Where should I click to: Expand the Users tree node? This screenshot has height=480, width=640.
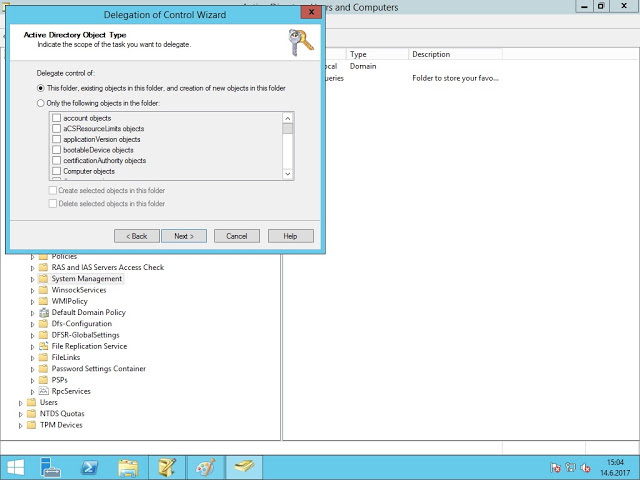[x=21, y=403]
